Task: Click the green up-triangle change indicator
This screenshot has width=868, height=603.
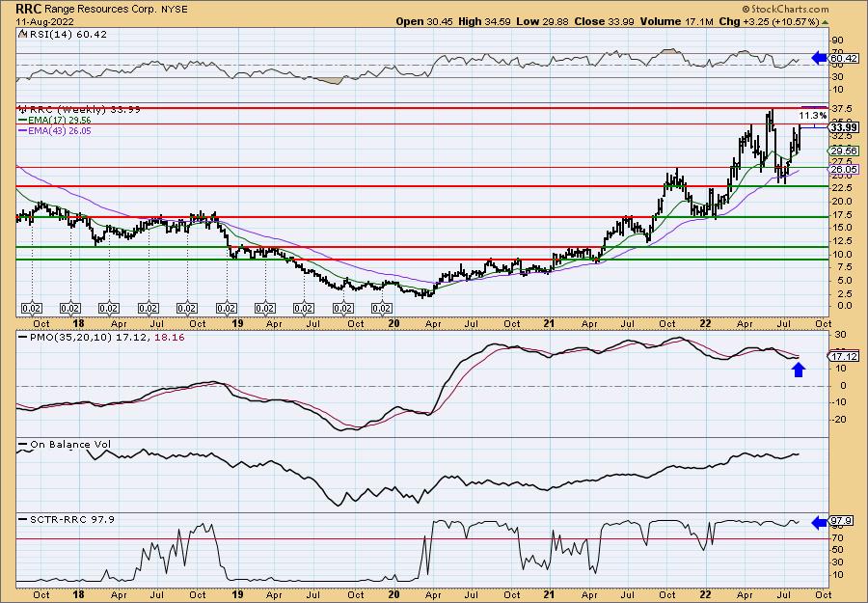Action: pyautogui.click(x=826, y=22)
